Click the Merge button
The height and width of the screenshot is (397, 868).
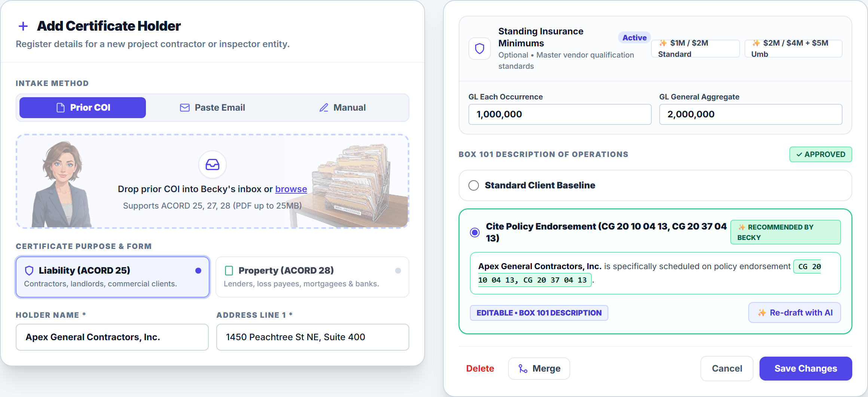point(539,369)
